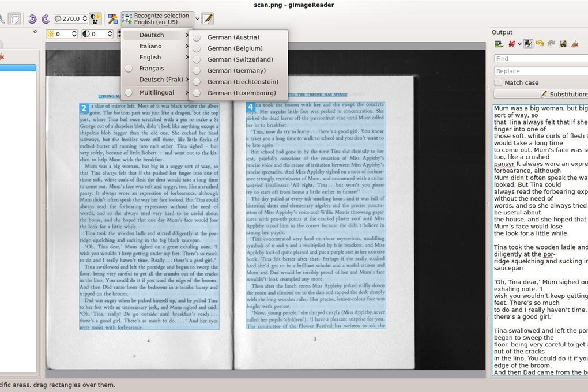This screenshot has width=588, height=392.
Task: Click into the Find field
Action: click(x=541, y=59)
